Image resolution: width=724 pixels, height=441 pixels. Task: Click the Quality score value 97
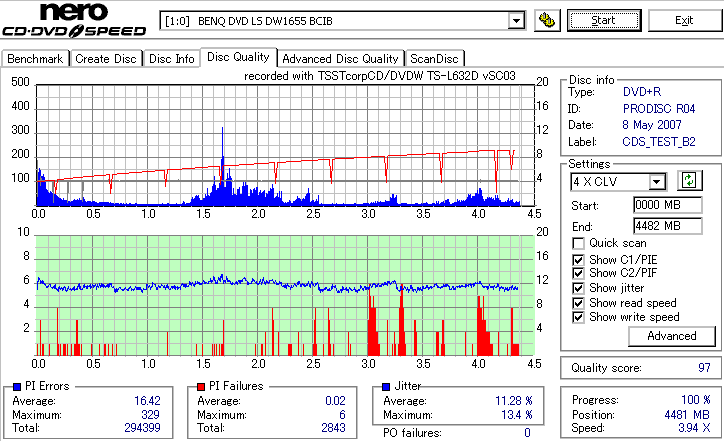[x=704, y=368]
